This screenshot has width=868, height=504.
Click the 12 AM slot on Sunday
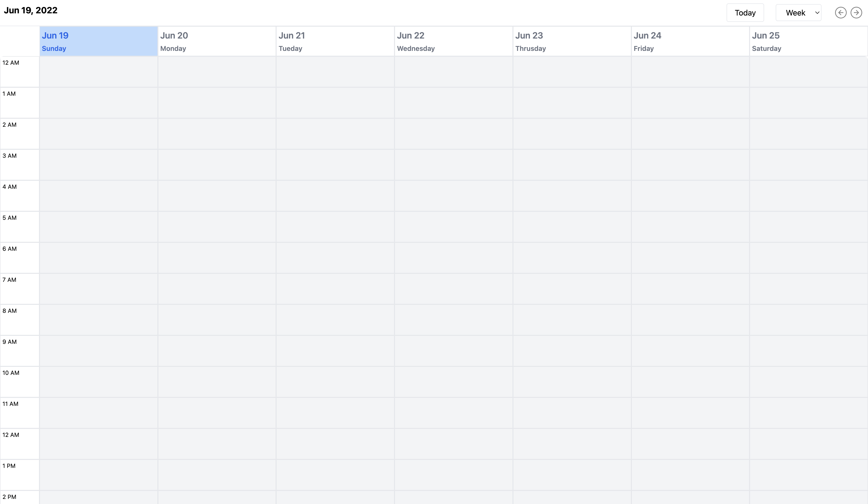tap(99, 72)
